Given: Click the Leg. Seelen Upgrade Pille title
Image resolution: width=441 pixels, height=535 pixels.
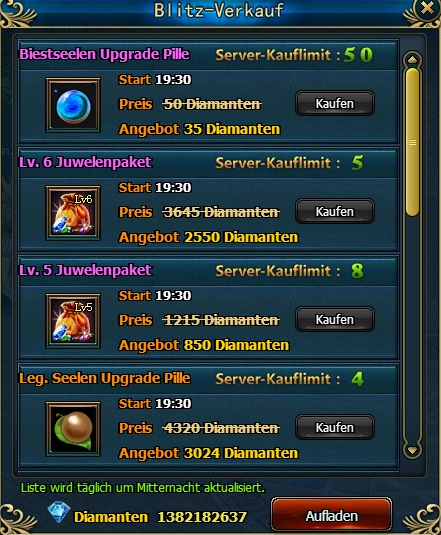Looking at the screenshot, I should coord(105,378).
